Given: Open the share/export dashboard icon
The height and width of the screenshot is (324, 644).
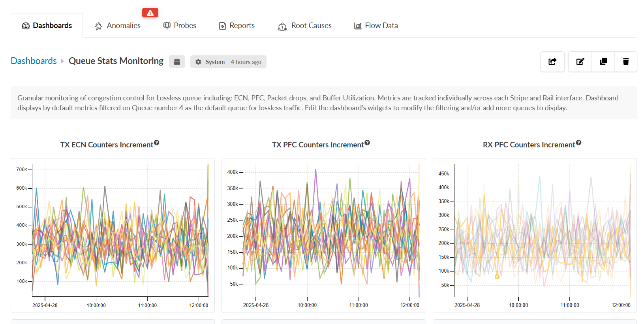Looking at the screenshot, I should click(x=552, y=62).
